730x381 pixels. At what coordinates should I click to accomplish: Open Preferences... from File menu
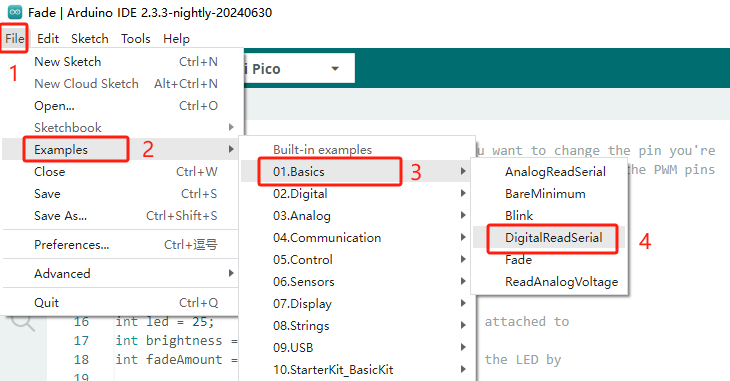121,245
